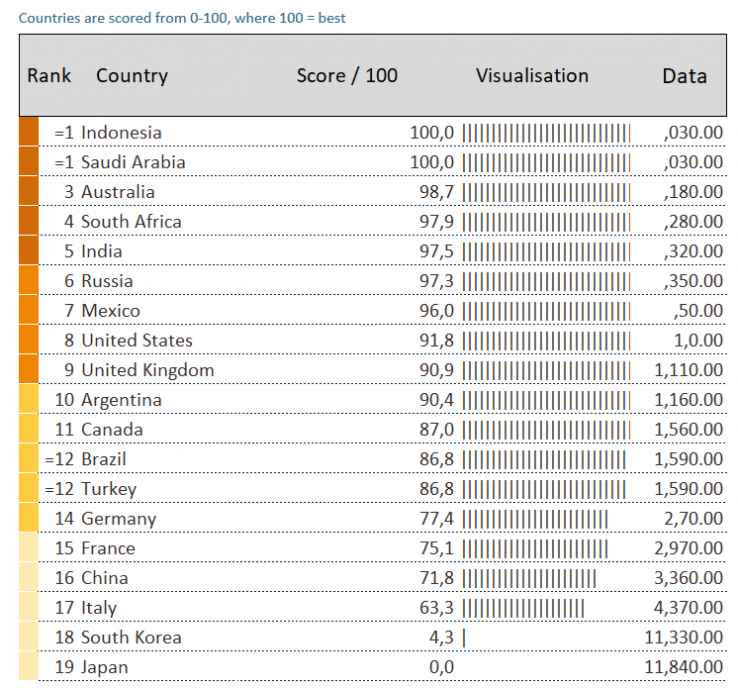Click Argentina's score 90,4
738x688 pixels.
point(436,400)
